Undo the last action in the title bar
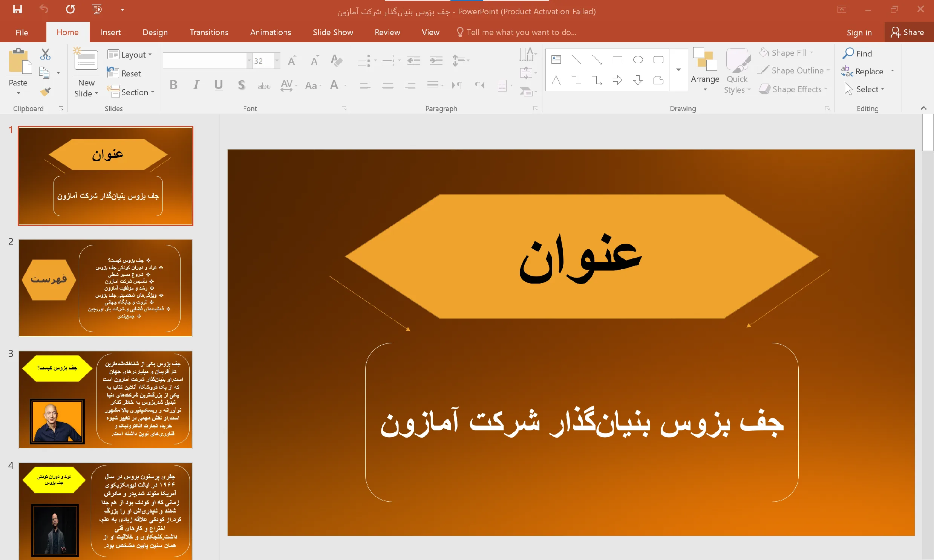The image size is (934, 560). point(44,9)
